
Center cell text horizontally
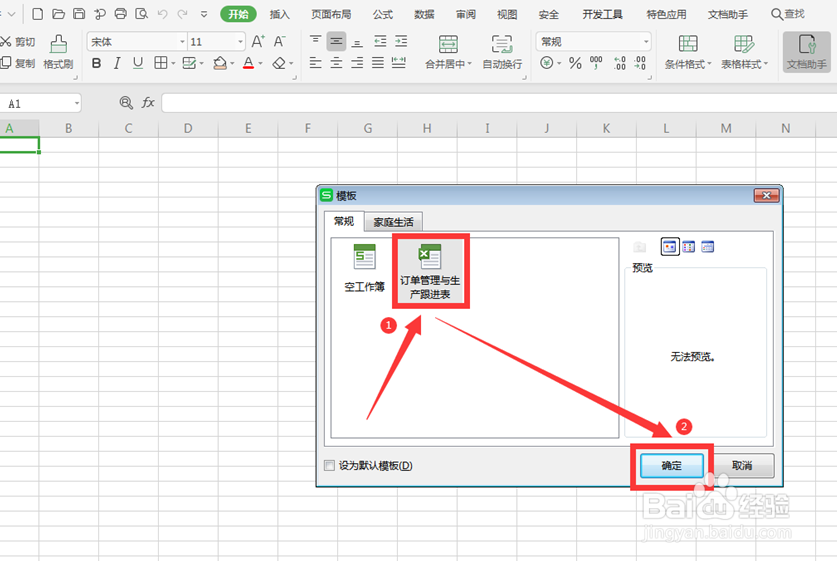[x=336, y=63]
